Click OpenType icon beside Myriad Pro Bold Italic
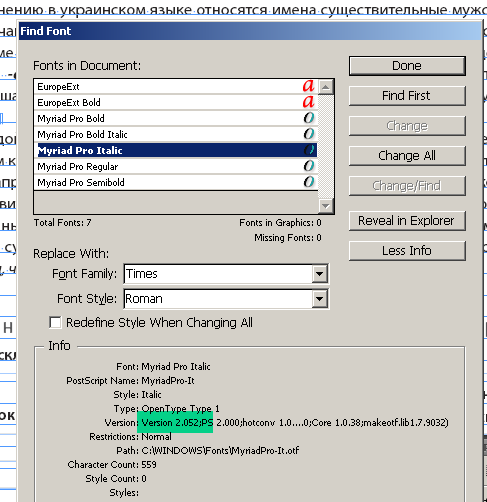 coord(309,134)
